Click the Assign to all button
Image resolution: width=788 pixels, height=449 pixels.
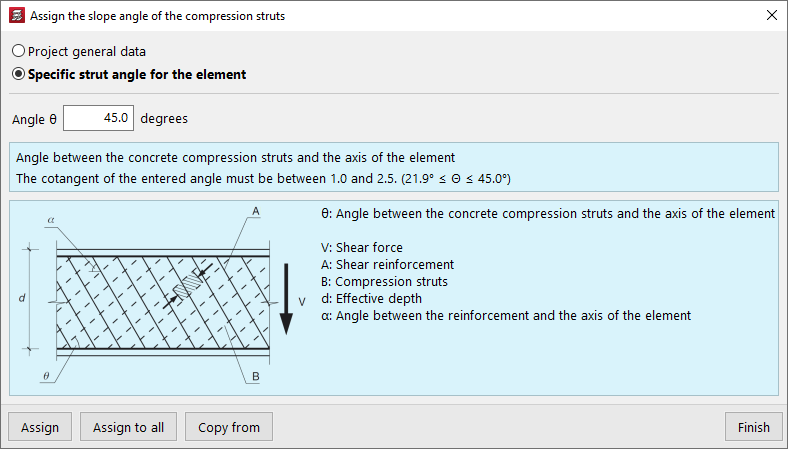pyautogui.click(x=128, y=427)
